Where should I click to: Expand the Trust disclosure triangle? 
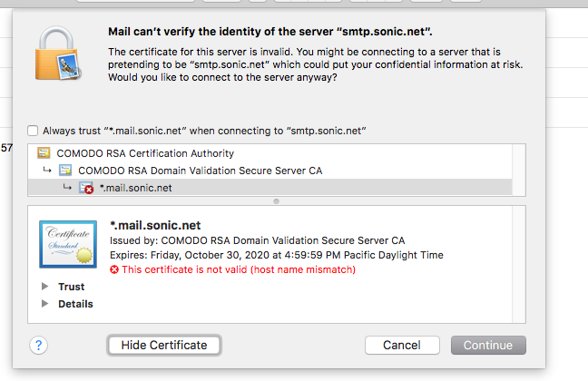pyautogui.click(x=44, y=287)
